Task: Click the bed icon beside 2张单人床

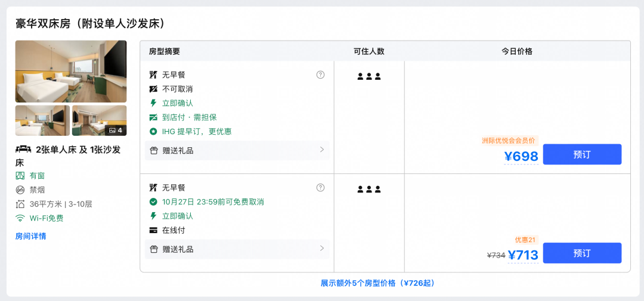Action: [x=24, y=150]
